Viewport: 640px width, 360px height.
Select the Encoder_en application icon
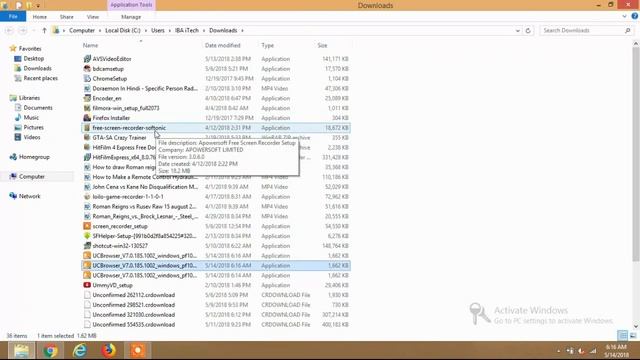click(87, 98)
